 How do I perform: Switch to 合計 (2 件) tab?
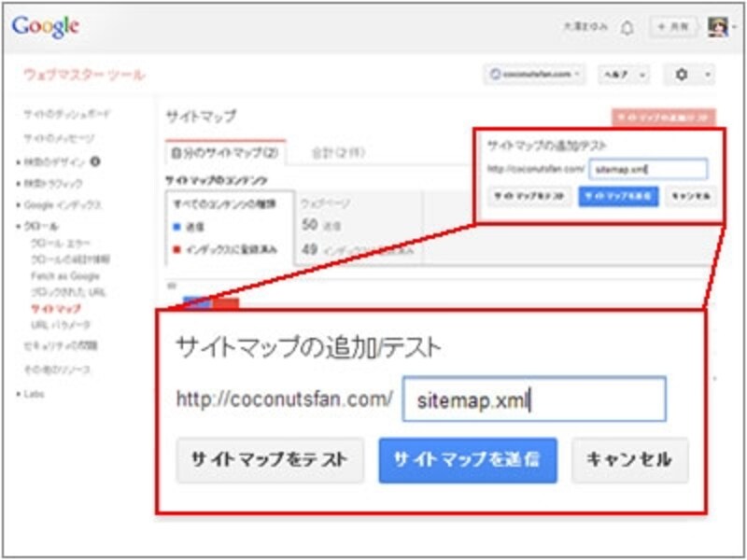[x=339, y=153]
